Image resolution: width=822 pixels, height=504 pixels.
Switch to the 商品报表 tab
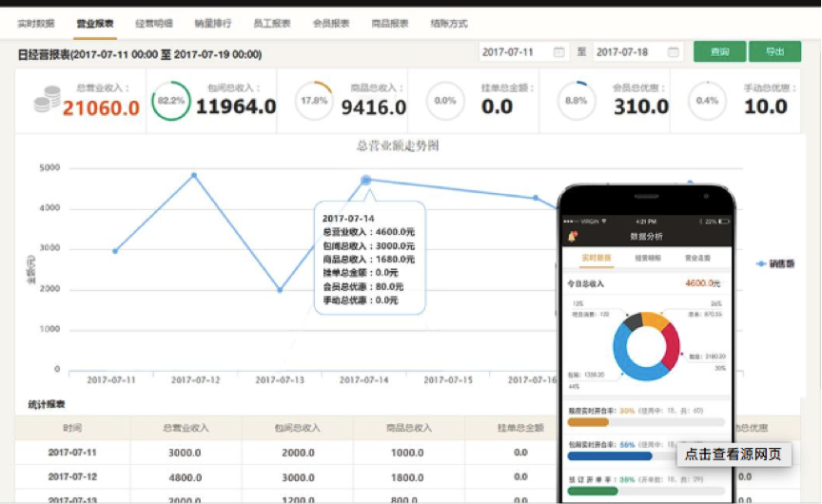click(390, 24)
